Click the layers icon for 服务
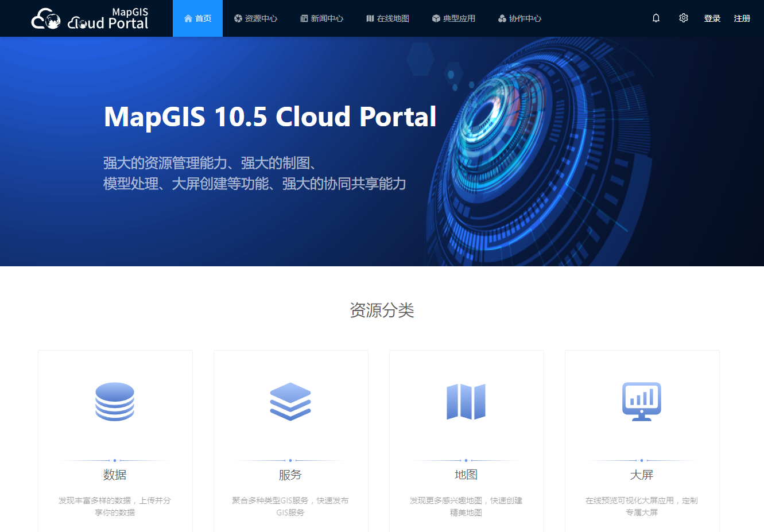This screenshot has width=764, height=532. tap(290, 402)
